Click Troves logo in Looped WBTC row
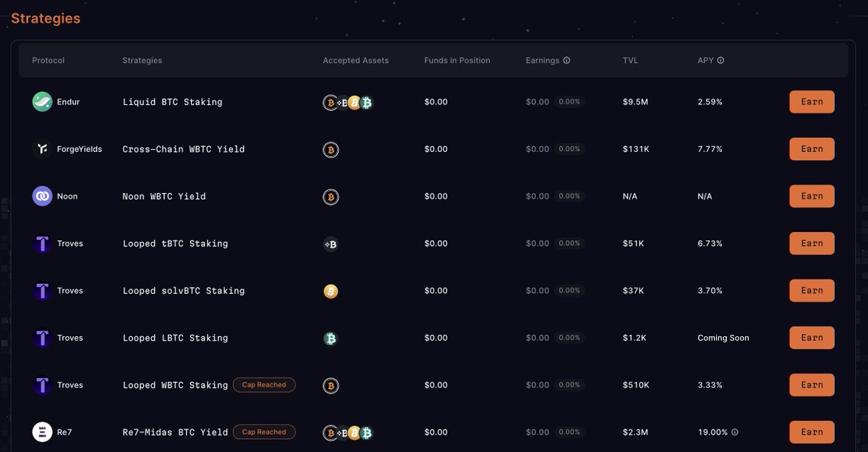The width and height of the screenshot is (868, 452). (x=43, y=385)
